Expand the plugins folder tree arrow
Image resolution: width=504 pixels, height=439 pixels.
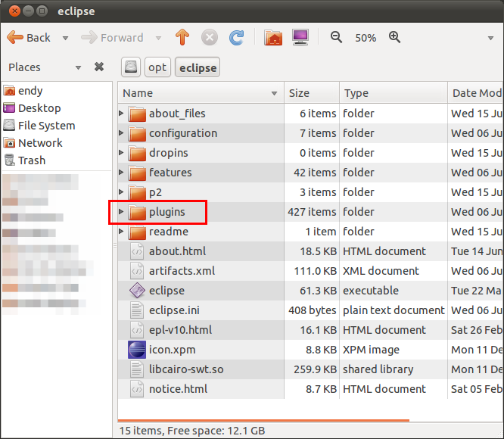[x=121, y=212]
